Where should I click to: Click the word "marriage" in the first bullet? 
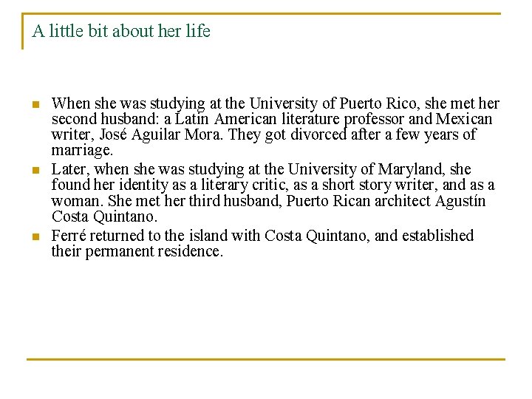(x=81, y=151)
